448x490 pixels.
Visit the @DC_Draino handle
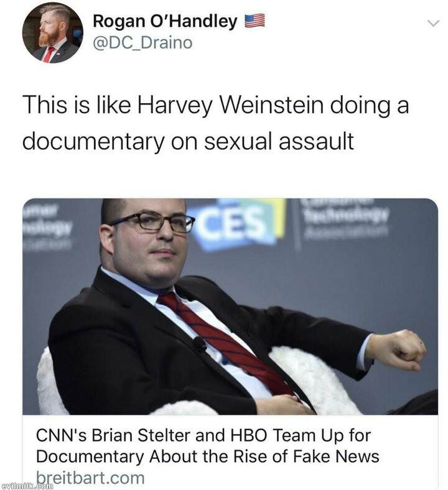[x=142, y=43]
